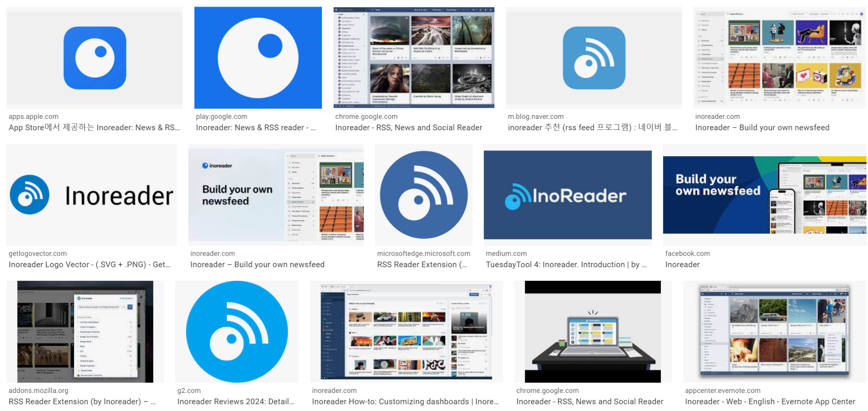This screenshot has width=868, height=411.
Task: Visit the g2.com source link
Action: click(189, 390)
